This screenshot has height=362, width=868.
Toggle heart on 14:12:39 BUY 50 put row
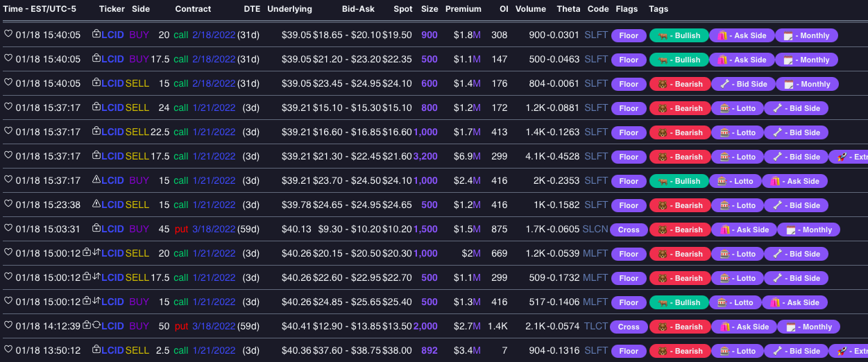pos(8,326)
